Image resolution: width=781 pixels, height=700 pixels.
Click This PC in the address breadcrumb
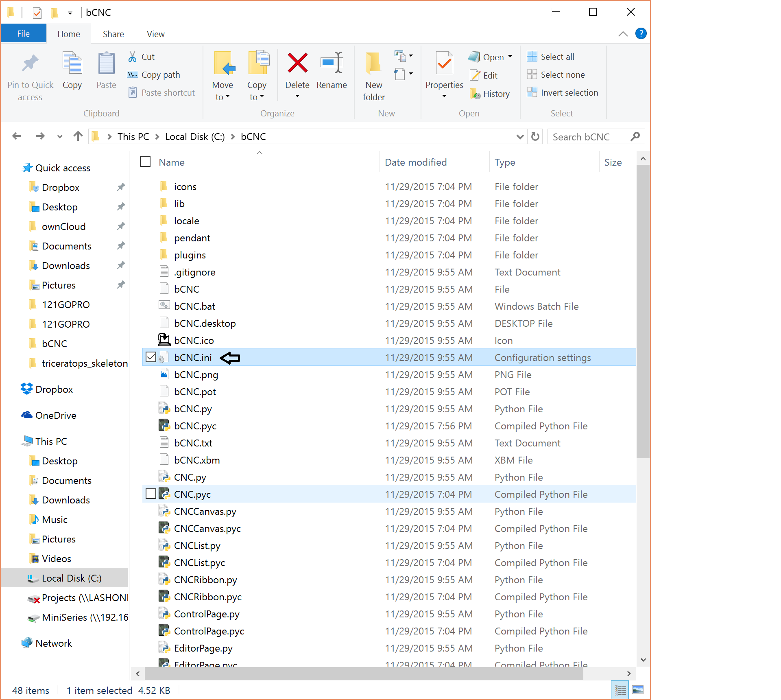tap(133, 137)
